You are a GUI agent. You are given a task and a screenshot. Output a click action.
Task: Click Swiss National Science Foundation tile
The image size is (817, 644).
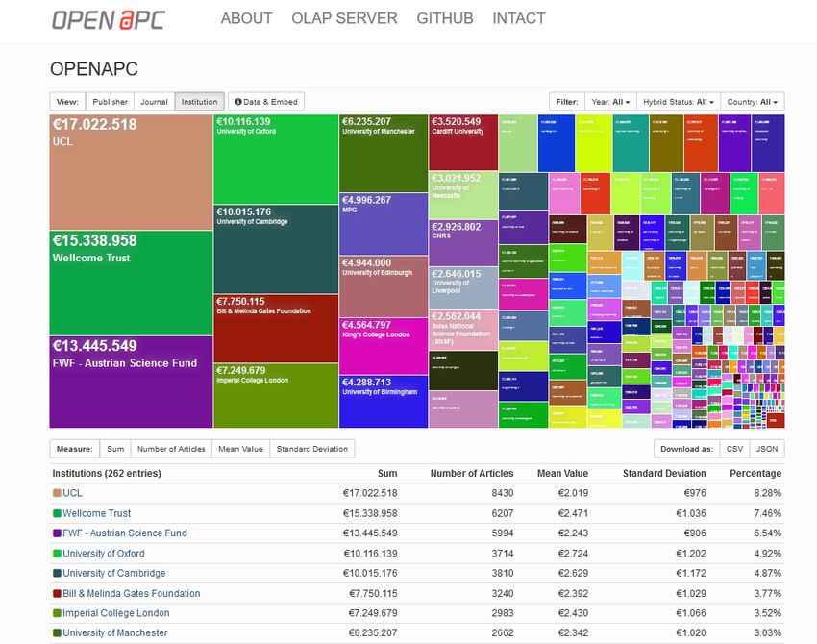coord(463,330)
